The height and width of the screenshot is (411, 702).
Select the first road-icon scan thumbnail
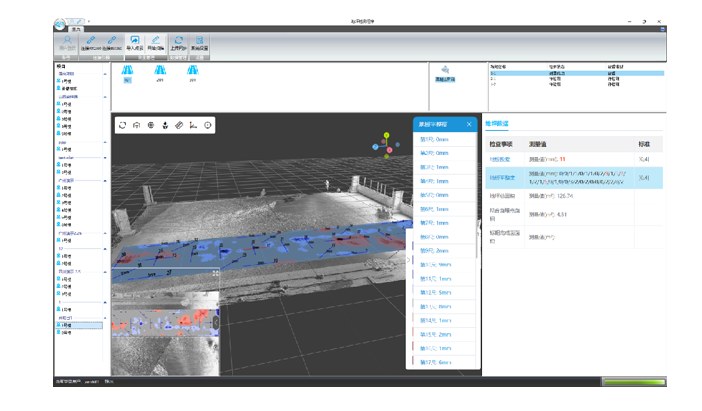coord(128,74)
